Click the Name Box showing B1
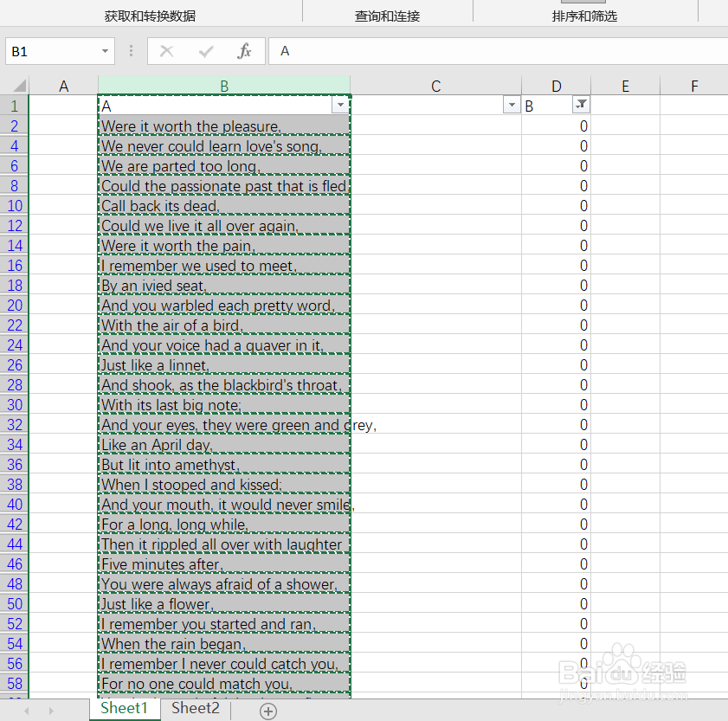Screen dimensions: 728x721 pos(60,51)
